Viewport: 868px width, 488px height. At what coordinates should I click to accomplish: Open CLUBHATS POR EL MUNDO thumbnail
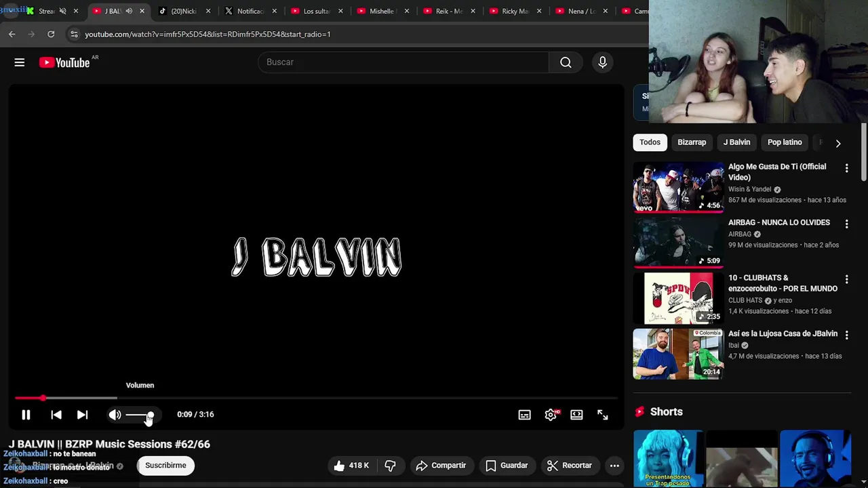point(678,298)
